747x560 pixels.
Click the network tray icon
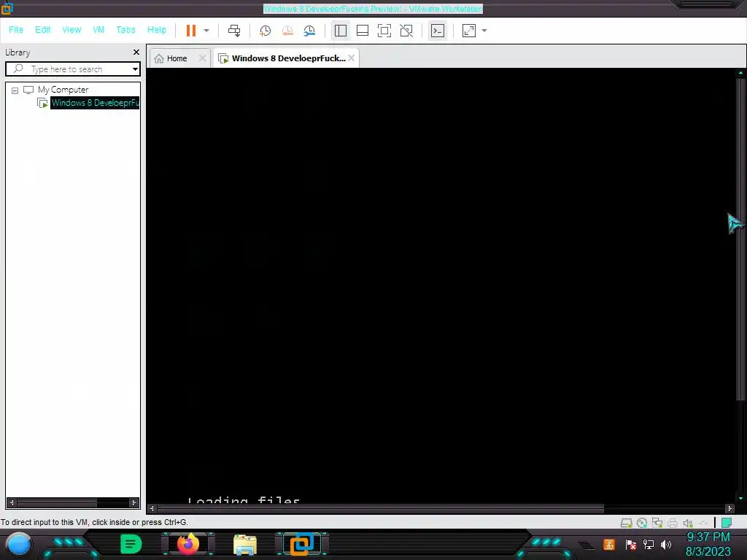point(649,544)
